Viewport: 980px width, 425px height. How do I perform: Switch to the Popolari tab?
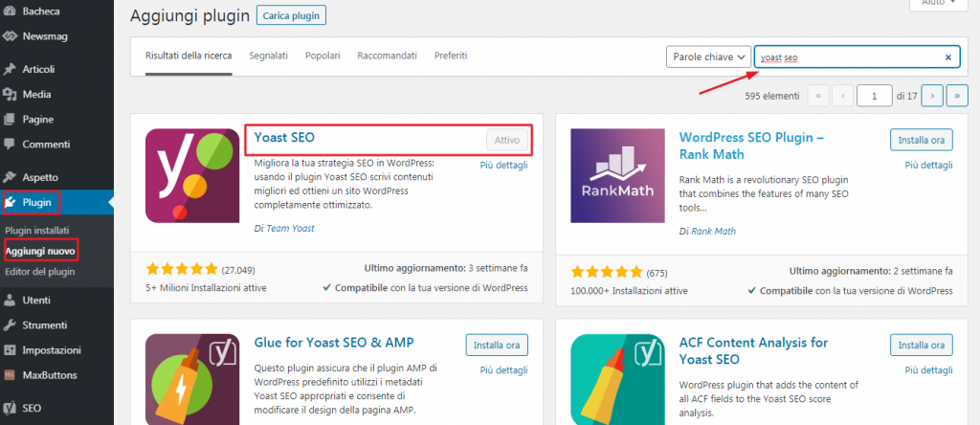click(x=322, y=56)
